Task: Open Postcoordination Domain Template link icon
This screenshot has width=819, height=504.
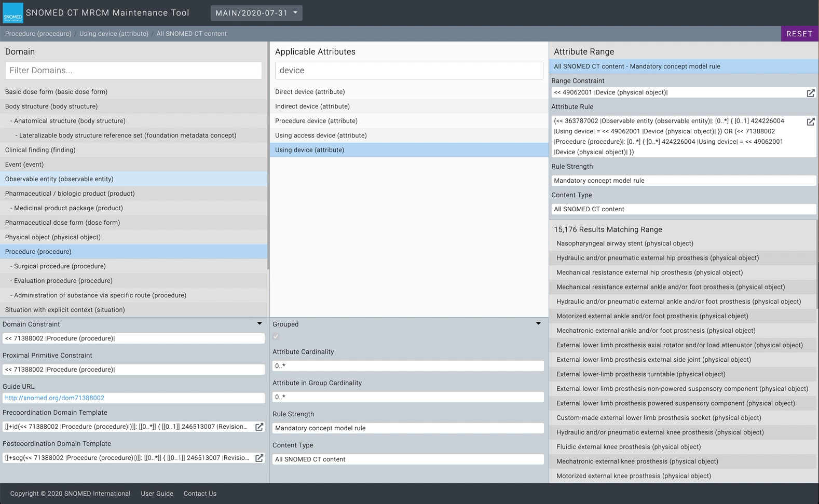Action: (259, 458)
